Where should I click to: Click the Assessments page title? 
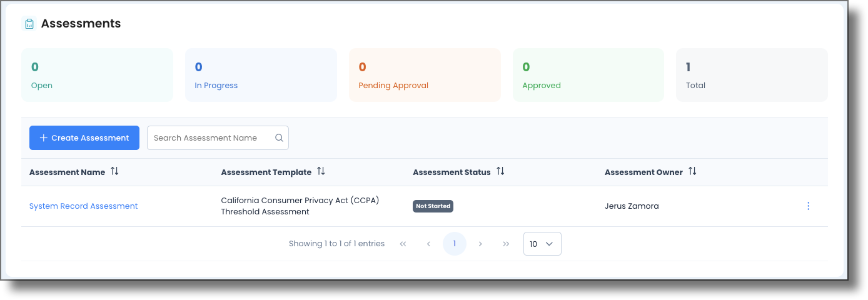pyautogui.click(x=81, y=24)
